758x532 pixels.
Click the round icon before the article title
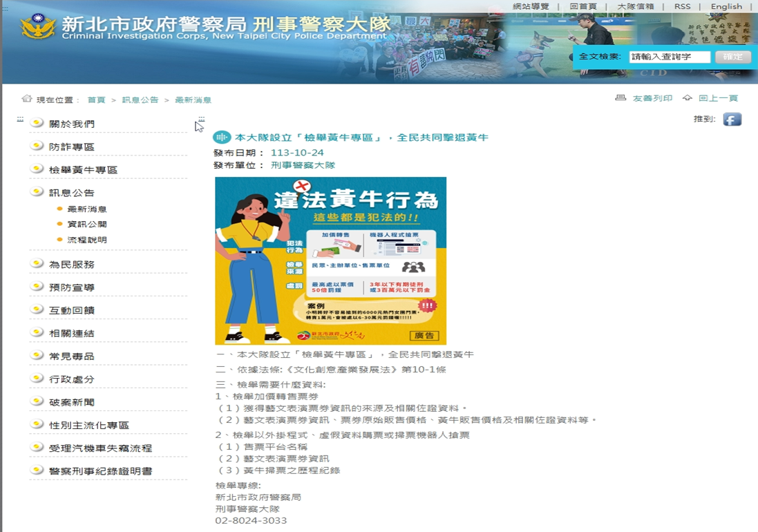(x=221, y=137)
